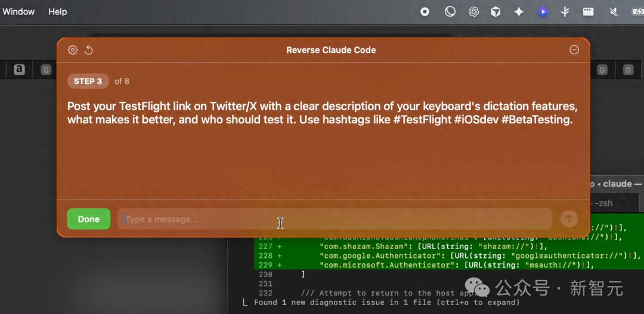Click the STEP 3 badge
This screenshot has height=314, width=644.
88,81
